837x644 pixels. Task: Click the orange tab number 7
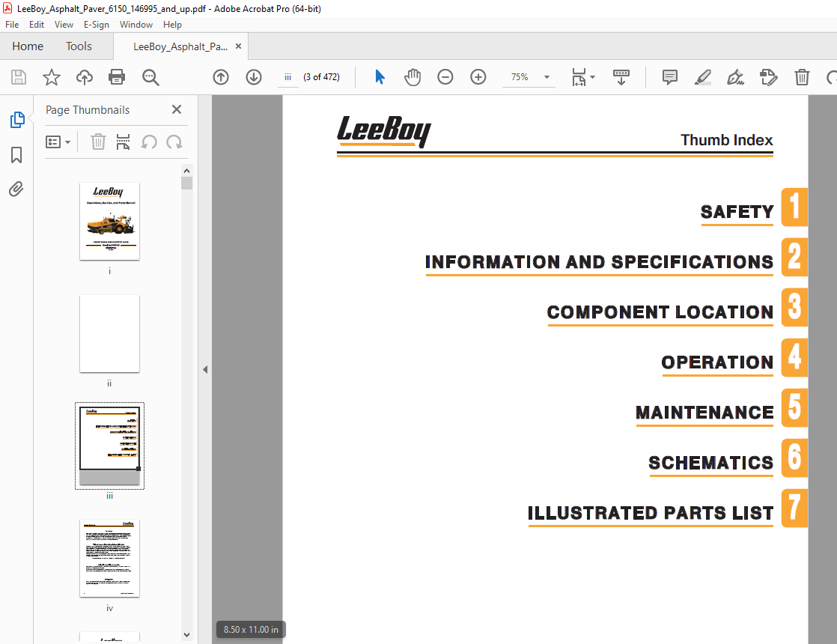coord(795,508)
